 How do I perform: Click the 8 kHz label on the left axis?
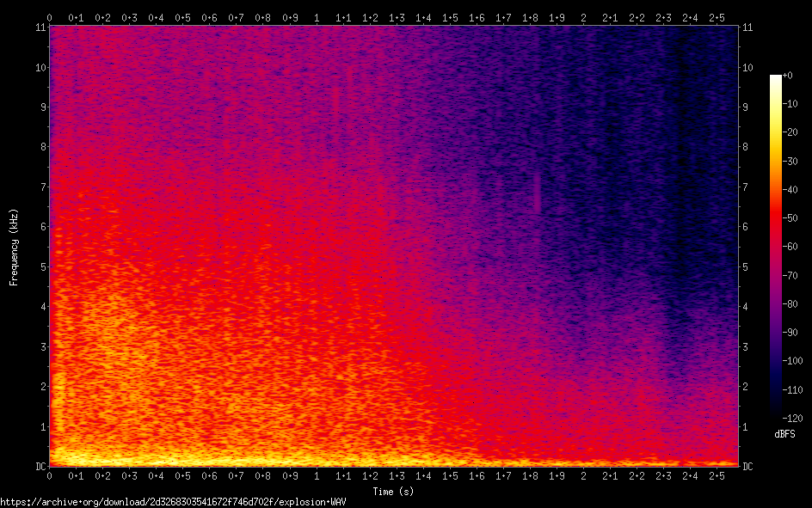[x=42, y=147]
